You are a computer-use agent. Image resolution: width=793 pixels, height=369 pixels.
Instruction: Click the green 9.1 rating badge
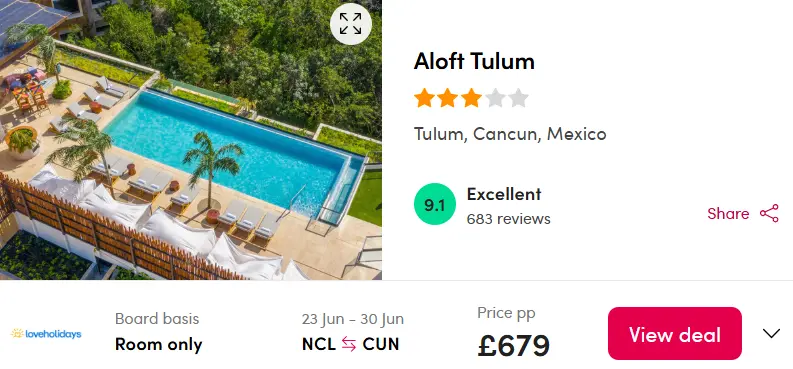434,204
